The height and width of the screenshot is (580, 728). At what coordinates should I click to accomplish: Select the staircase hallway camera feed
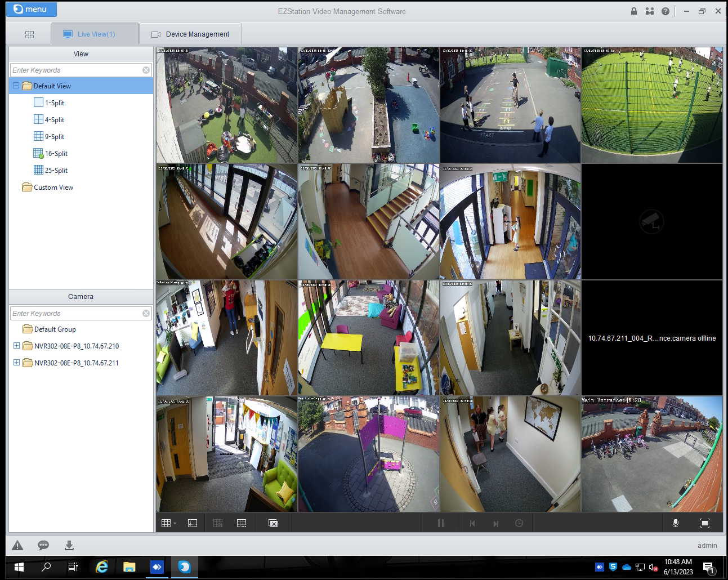point(369,222)
